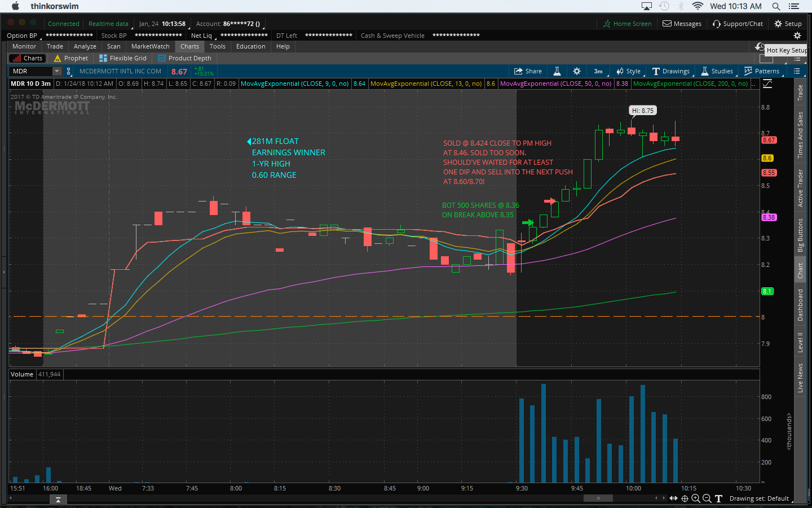
Task: Open chart settings gear icon
Action: click(576, 71)
